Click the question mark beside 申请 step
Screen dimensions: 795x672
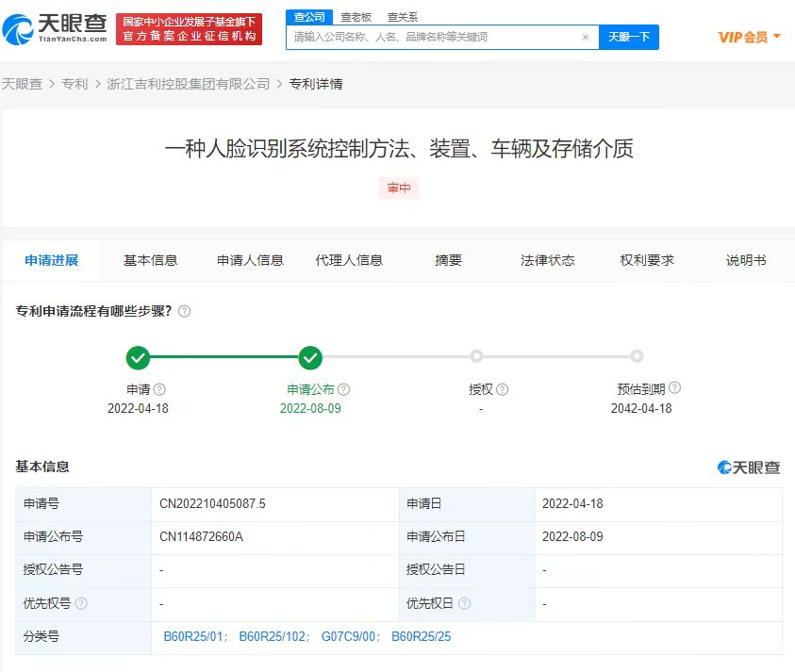(159, 389)
